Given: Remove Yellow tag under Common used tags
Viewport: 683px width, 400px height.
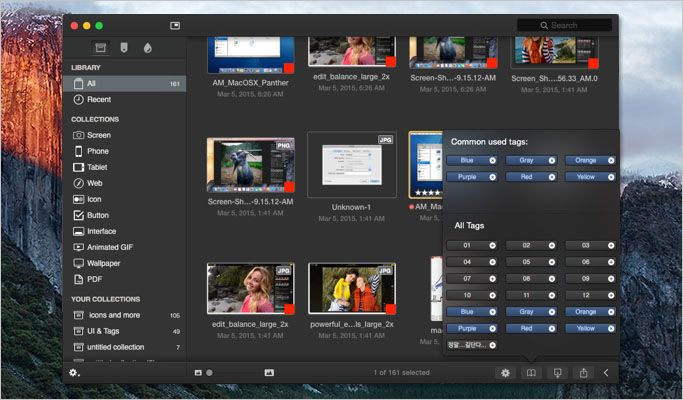Looking at the screenshot, I should [x=611, y=177].
